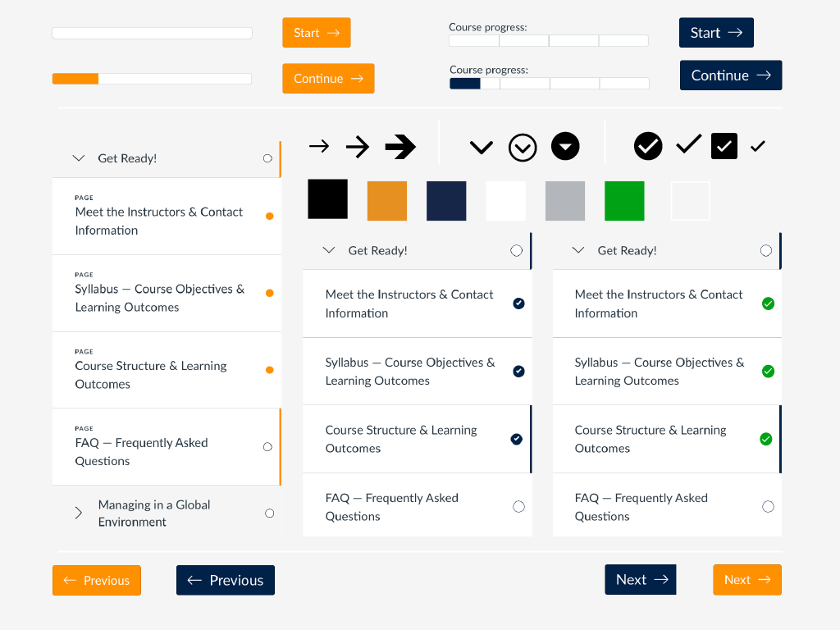Collapse the Get Ready! section
Viewport: 840px width, 630px height.
coord(79,158)
